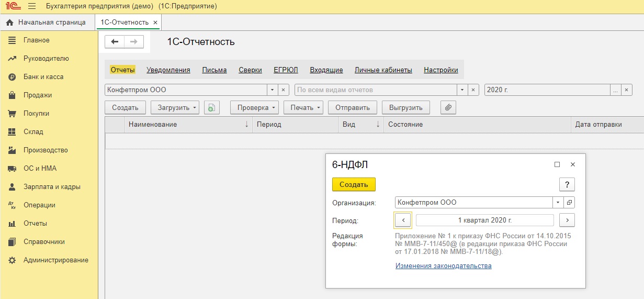Open the Сверки section
Image resolution: width=644 pixels, height=299 pixels.
point(250,70)
